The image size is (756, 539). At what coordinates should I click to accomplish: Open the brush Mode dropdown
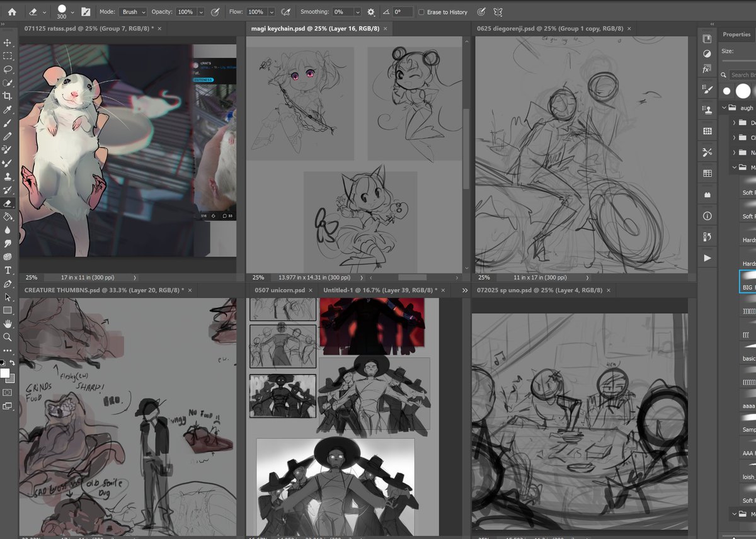click(x=132, y=11)
